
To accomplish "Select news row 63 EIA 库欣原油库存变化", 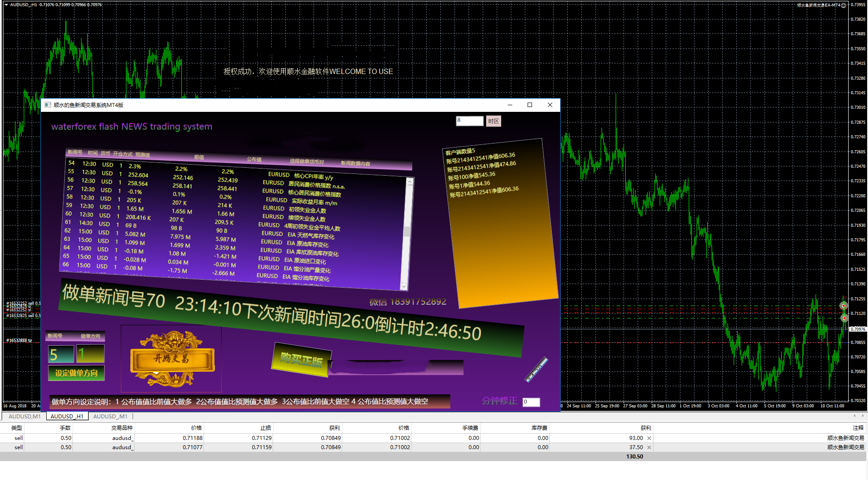I will pyautogui.click(x=200, y=246).
